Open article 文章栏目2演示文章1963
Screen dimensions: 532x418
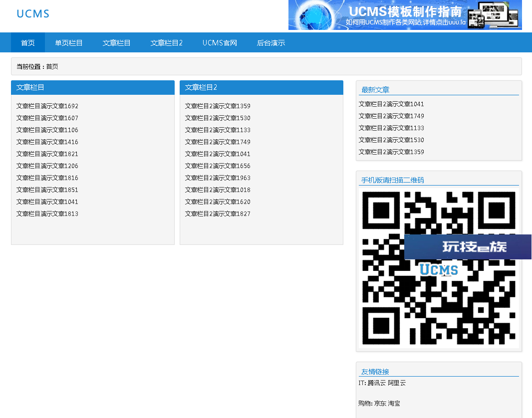[218, 178]
